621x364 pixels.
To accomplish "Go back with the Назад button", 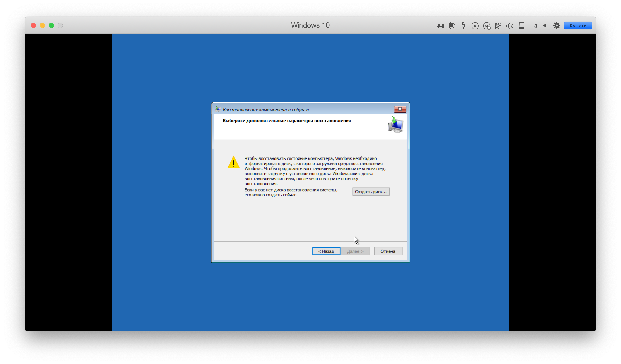I will click(x=326, y=251).
